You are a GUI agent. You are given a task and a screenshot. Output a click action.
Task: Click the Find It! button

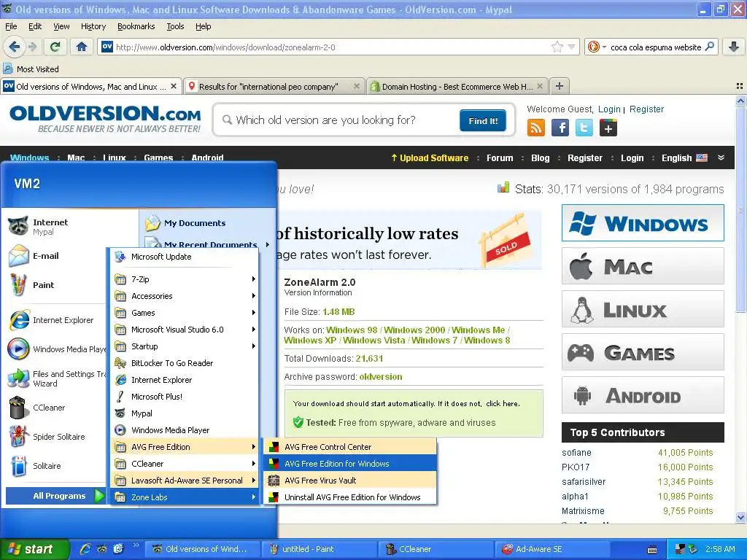(483, 120)
